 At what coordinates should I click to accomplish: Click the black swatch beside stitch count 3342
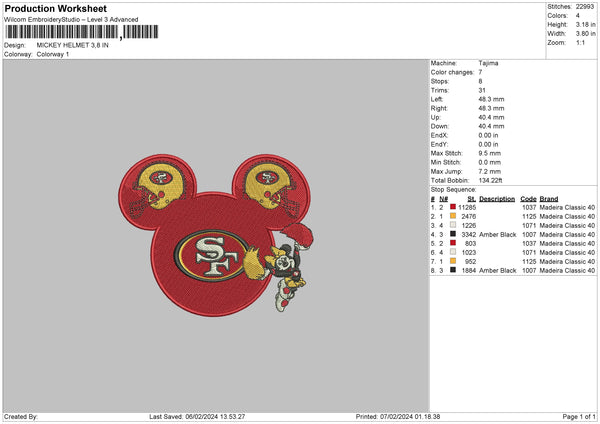453,234
